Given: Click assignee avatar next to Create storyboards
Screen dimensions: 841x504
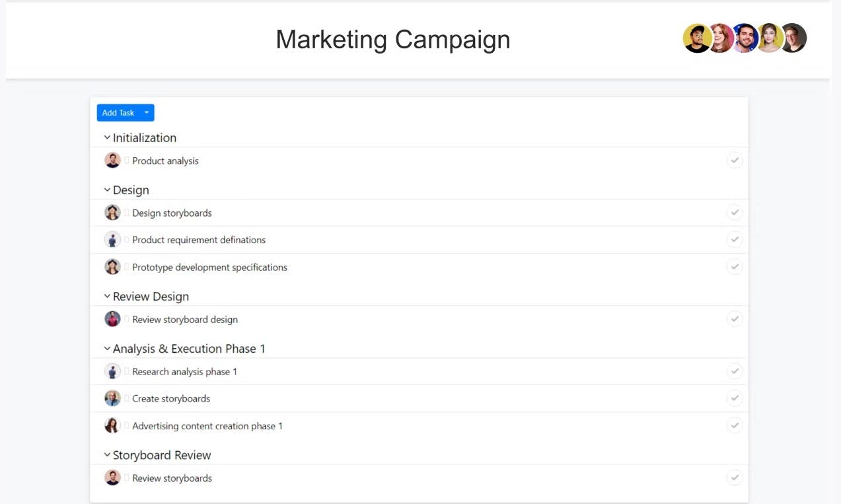Looking at the screenshot, I should [112, 398].
